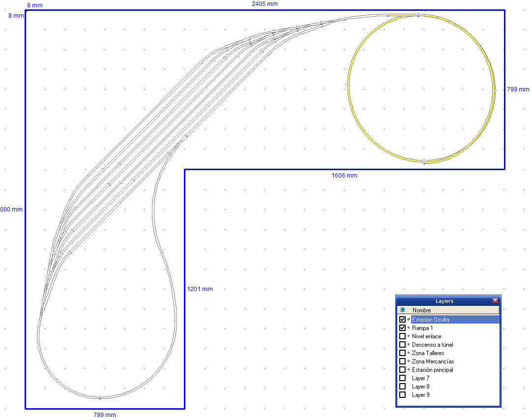532x420 pixels.
Task: Select the Estacion Oculta layer name
Action: click(430, 320)
